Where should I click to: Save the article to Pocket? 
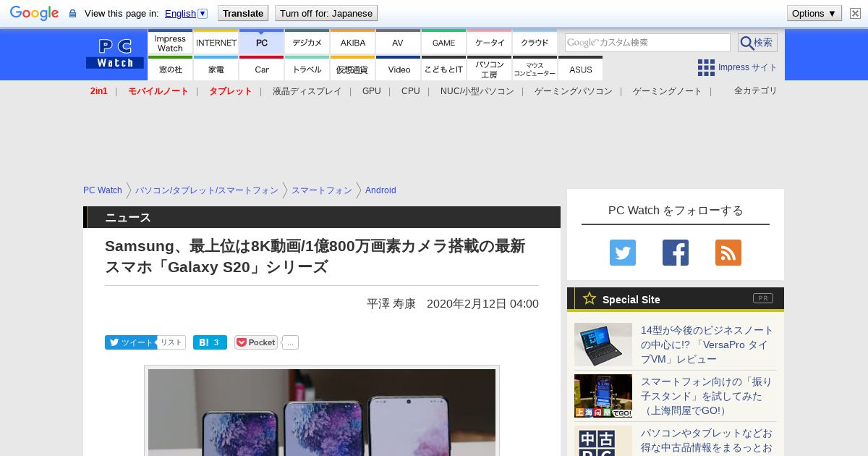(x=256, y=342)
